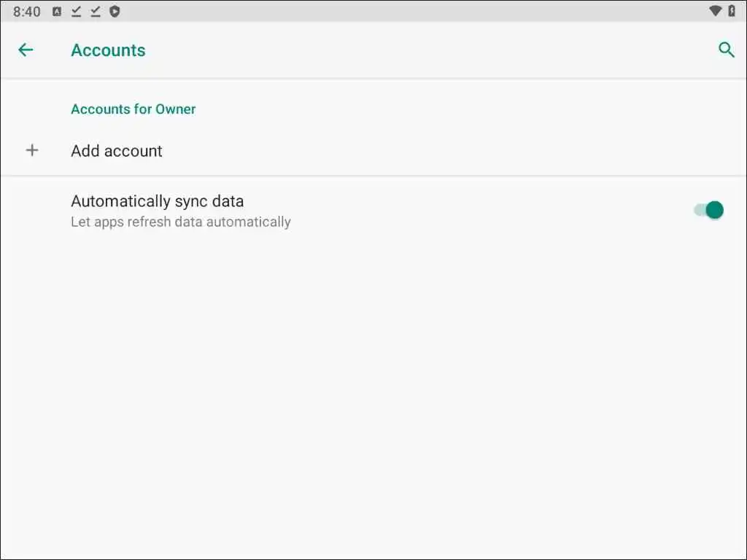The height and width of the screenshot is (560, 747).
Task: Click the plus icon beside Add account
Action: (32, 150)
